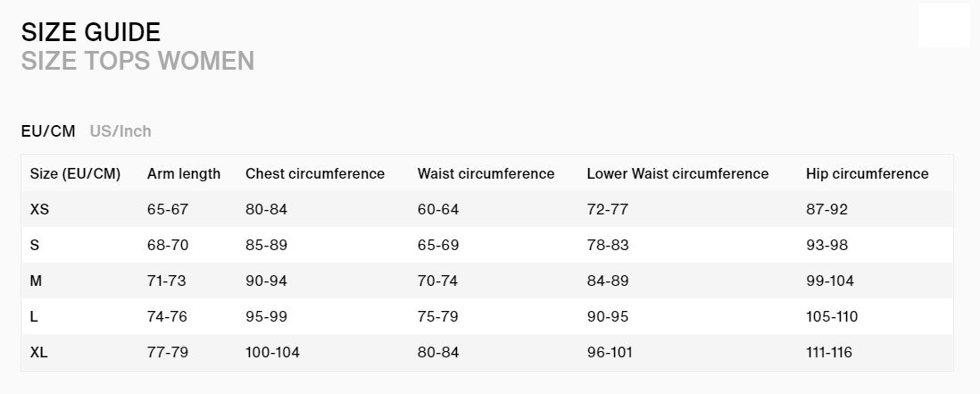
Task: Select the XL size row label
Action: pos(38,352)
